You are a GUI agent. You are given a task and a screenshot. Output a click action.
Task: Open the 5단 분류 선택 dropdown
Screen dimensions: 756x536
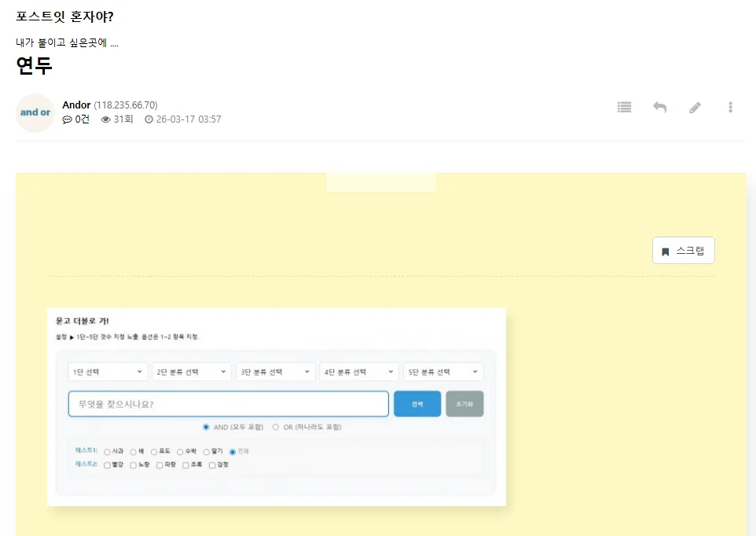pos(443,372)
